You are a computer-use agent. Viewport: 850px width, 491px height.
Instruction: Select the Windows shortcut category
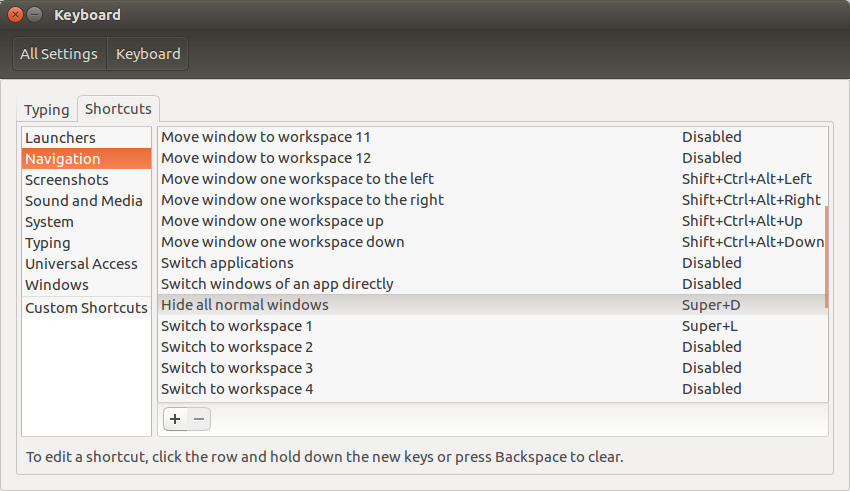click(x=56, y=285)
